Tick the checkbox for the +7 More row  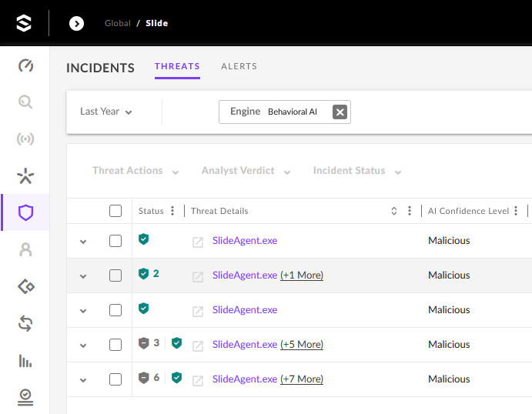[x=115, y=379]
